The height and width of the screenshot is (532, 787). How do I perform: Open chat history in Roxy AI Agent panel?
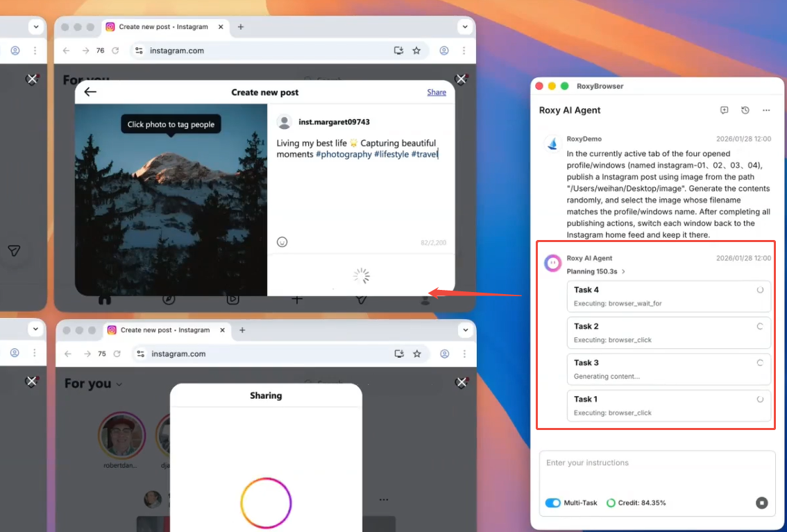745,110
